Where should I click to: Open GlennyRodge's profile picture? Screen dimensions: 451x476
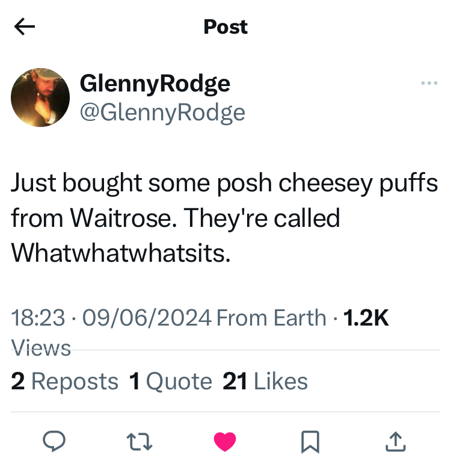[x=40, y=97]
